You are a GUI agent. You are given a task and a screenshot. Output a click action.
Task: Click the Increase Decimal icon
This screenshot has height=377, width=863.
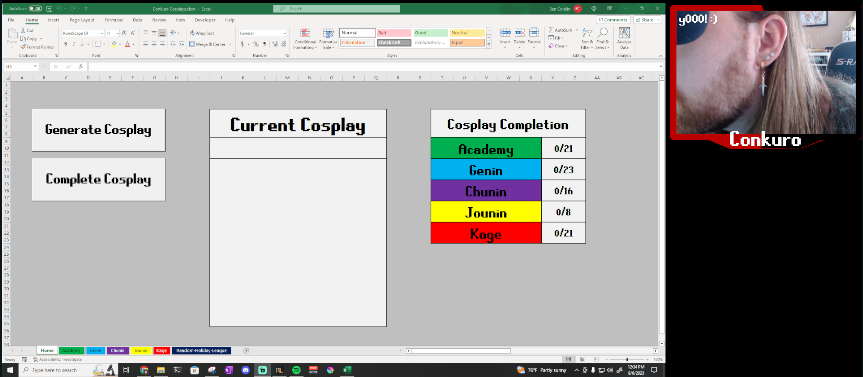[275, 44]
